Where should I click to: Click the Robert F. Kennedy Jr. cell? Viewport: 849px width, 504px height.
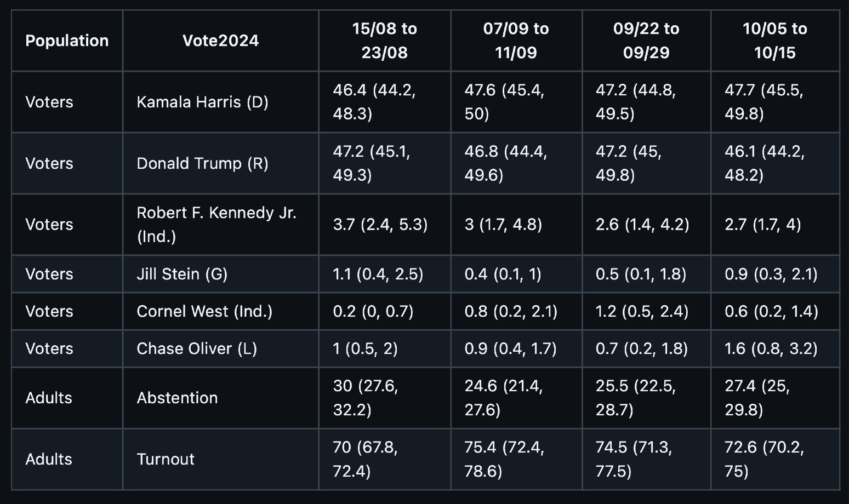(216, 225)
